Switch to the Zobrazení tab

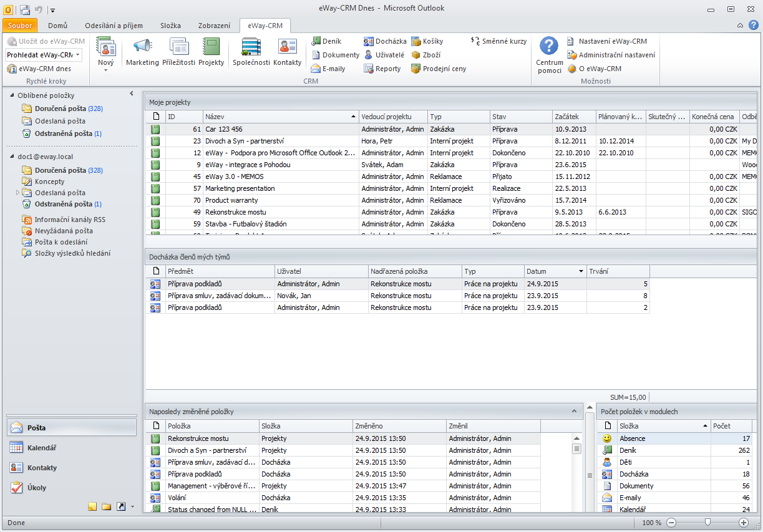[213, 26]
